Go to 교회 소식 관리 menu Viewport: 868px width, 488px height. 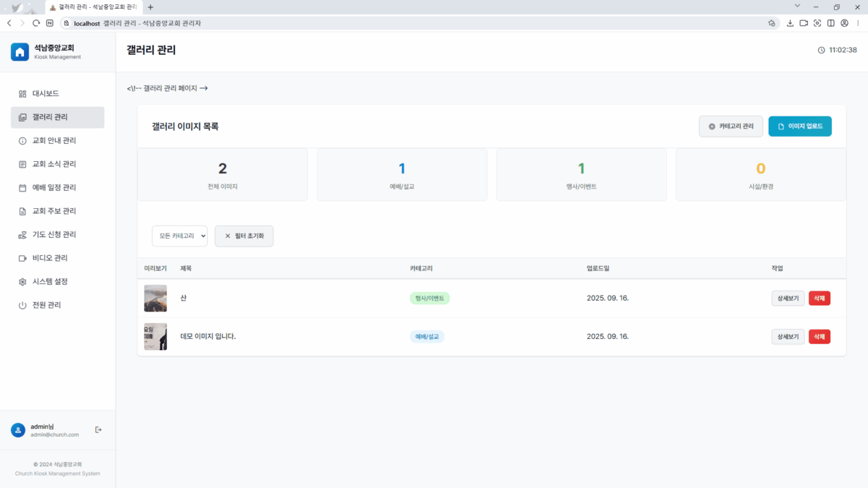pyautogui.click(x=54, y=164)
